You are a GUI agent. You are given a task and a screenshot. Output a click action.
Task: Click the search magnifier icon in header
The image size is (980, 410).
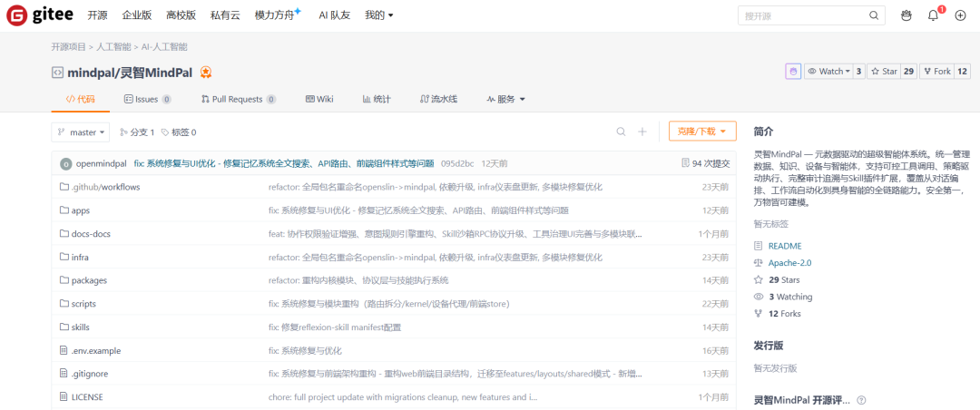pyautogui.click(x=874, y=15)
